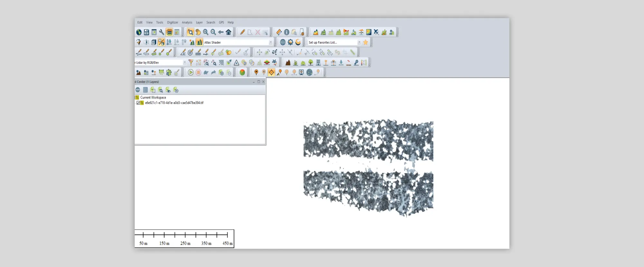The height and width of the screenshot is (267, 644).
Task: Click the pink stop button icon
Action: 198,72
